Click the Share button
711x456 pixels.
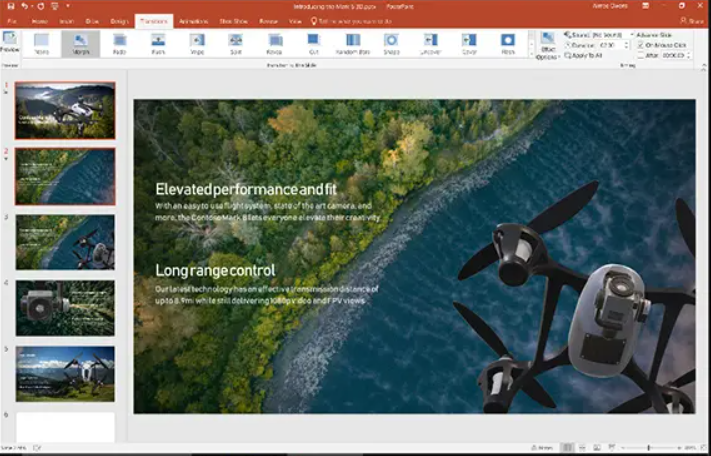692,21
